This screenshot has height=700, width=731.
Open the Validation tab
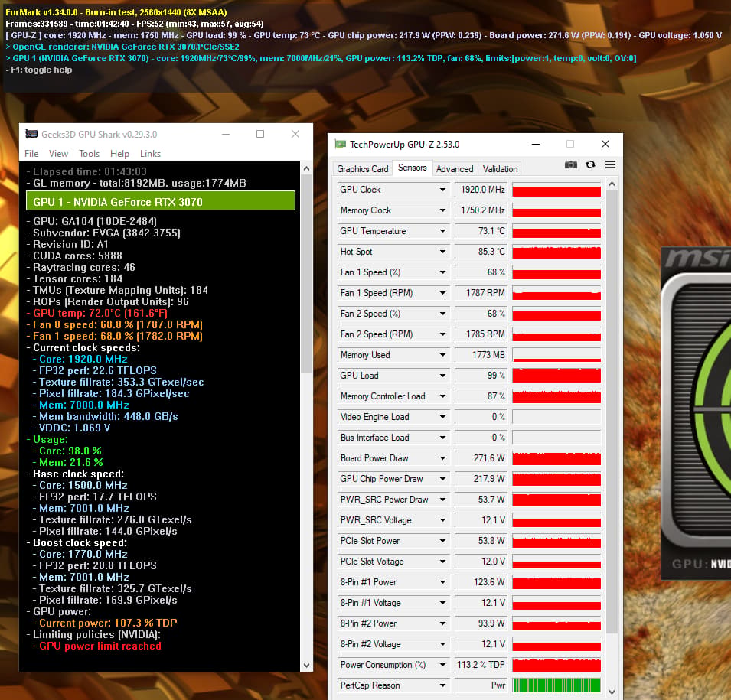coord(500,169)
